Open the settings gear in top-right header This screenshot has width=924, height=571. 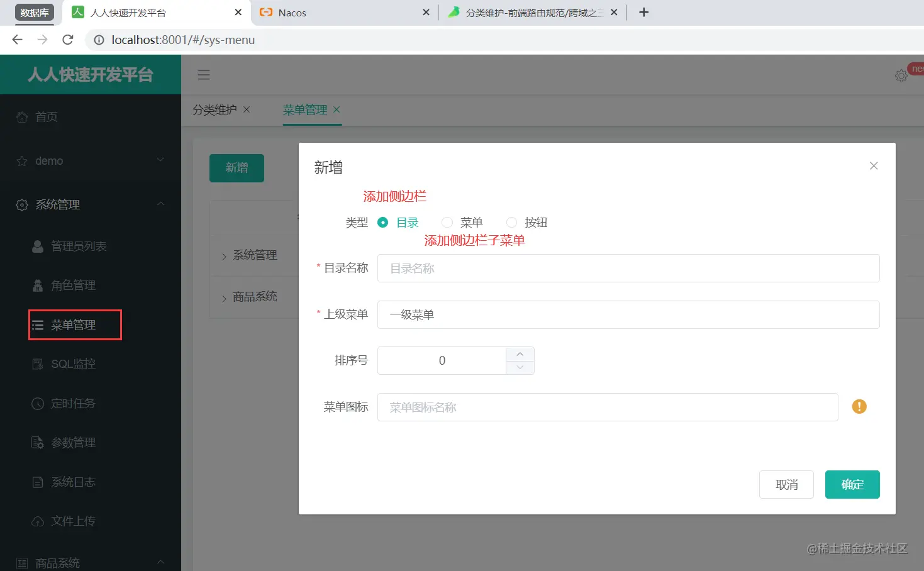(x=901, y=75)
